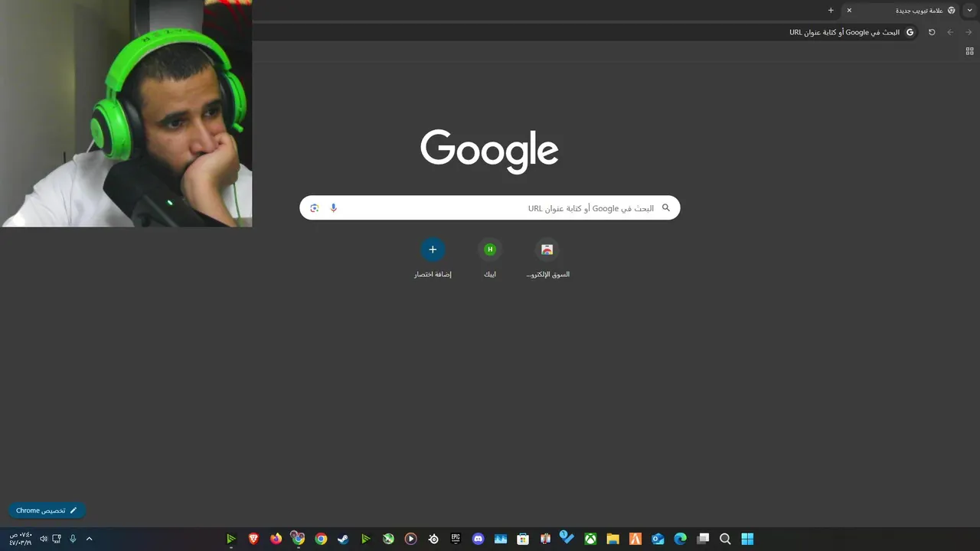
Task: Open the 'السوق الإلكترو...' shortcut
Action: pos(547,259)
